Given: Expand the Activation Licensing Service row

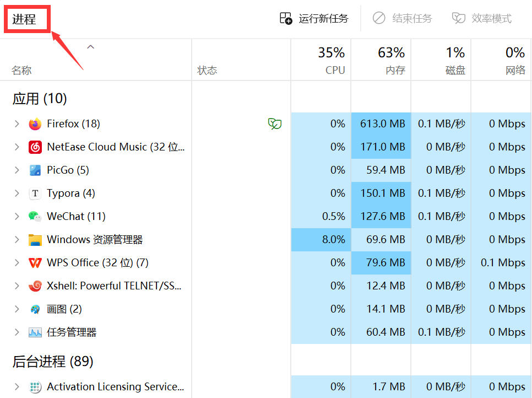Looking at the screenshot, I should click(17, 386).
